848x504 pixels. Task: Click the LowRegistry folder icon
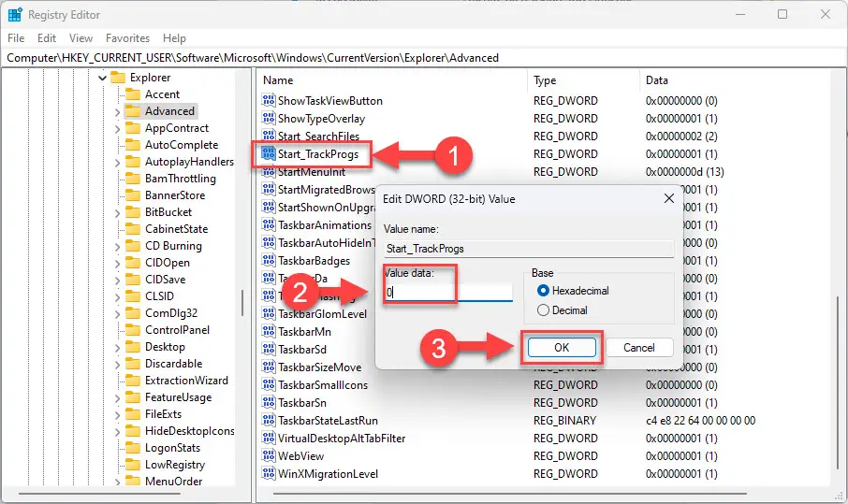click(x=133, y=465)
